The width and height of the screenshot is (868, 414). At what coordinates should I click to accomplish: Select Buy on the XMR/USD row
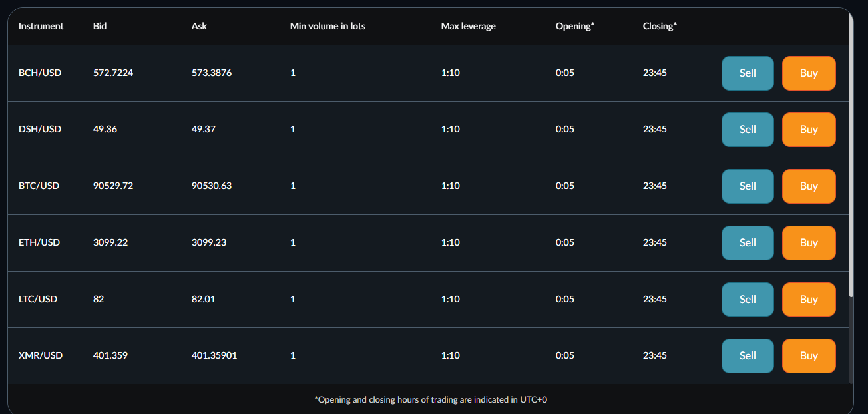pyautogui.click(x=808, y=356)
